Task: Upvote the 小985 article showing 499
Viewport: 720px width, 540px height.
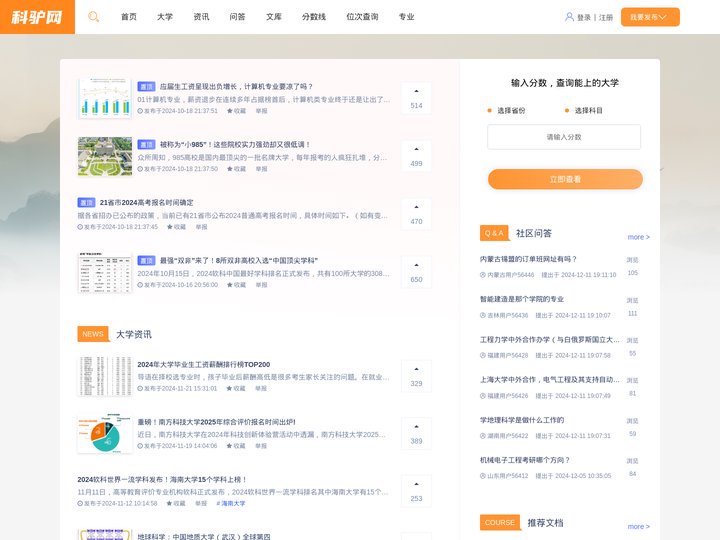Action: pos(416,156)
